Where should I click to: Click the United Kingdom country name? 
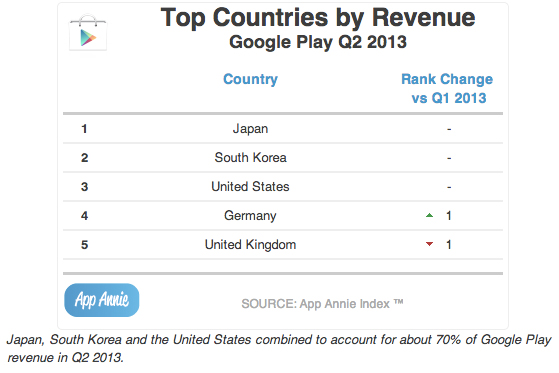[x=250, y=245]
